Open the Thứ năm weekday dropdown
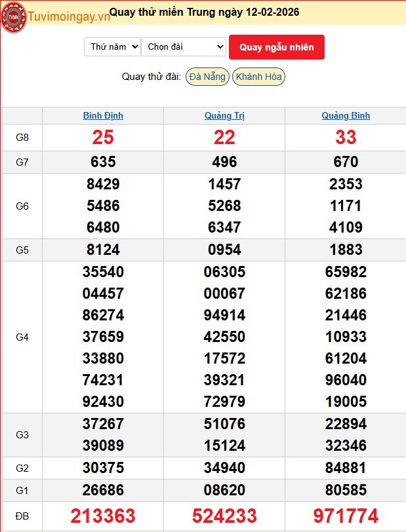 tap(112, 47)
